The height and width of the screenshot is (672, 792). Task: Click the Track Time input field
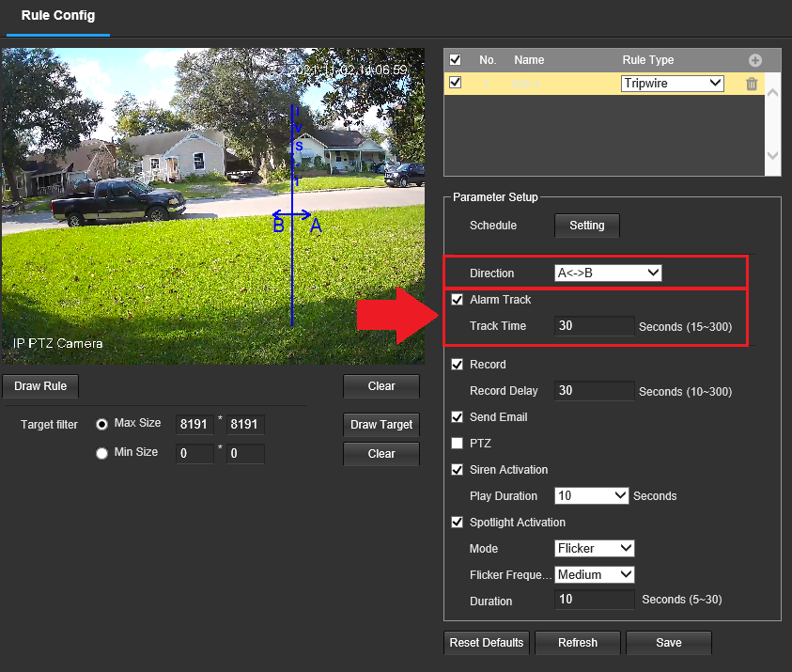coord(595,326)
